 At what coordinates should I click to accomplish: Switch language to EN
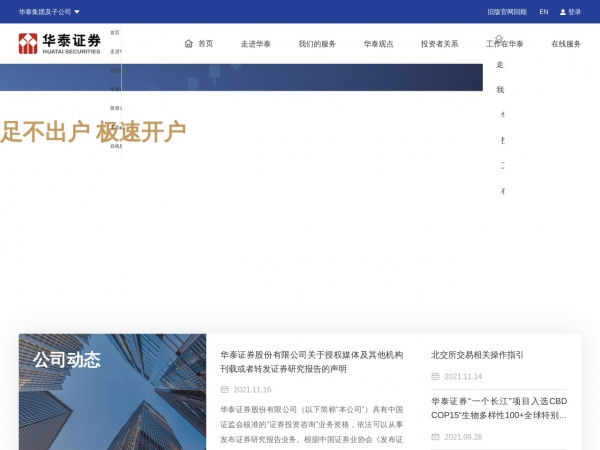pos(544,12)
